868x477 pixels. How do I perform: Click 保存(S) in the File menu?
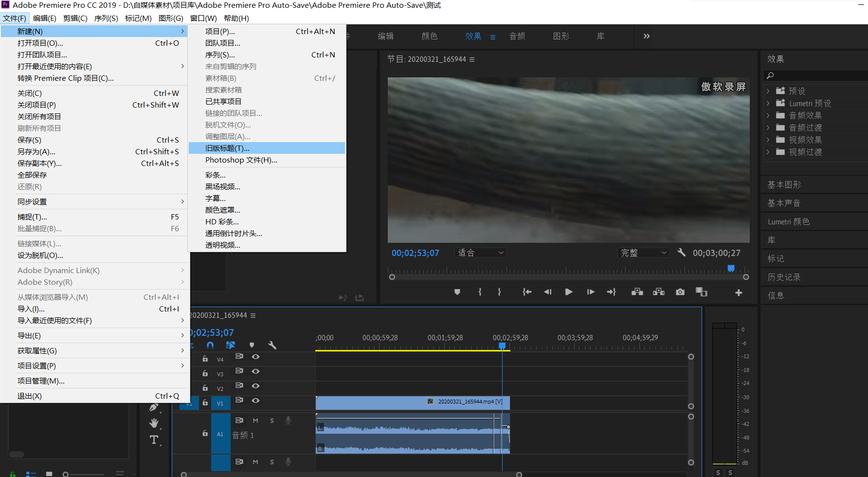94,140
